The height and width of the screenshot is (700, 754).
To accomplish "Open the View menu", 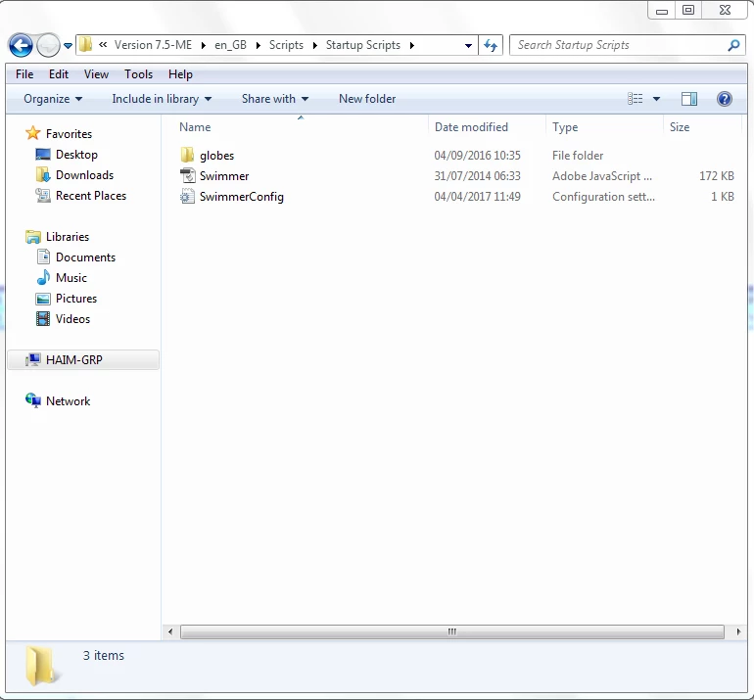I will click(x=96, y=74).
